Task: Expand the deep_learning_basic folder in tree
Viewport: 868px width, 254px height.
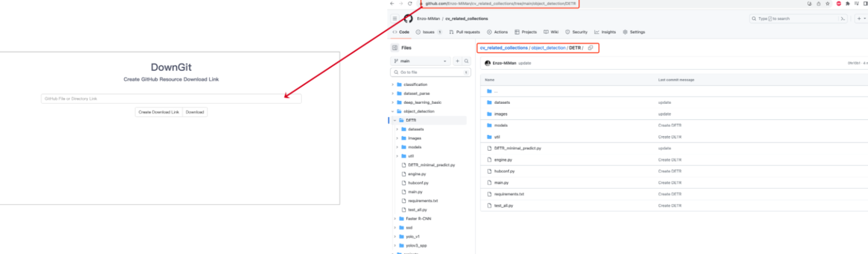Action: pyautogui.click(x=393, y=102)
